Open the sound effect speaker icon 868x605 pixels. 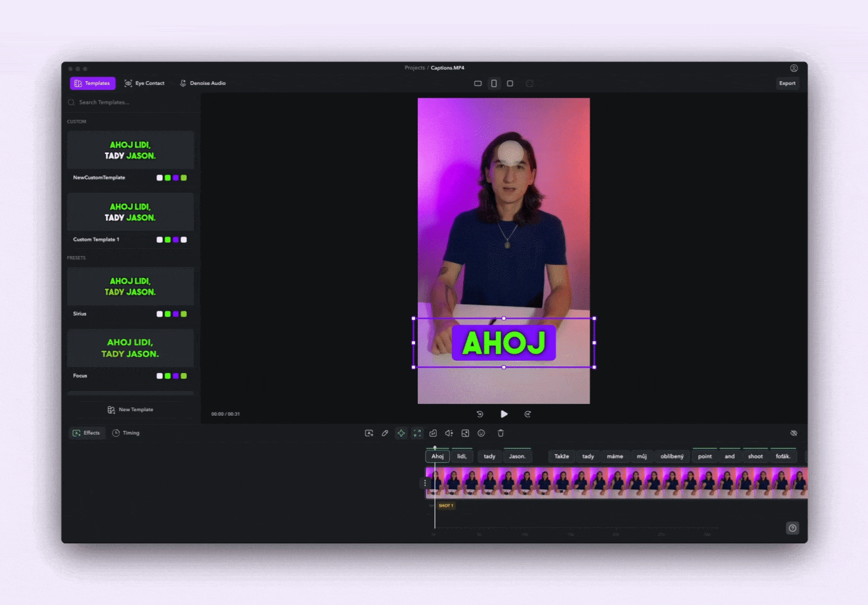(449, 433)
